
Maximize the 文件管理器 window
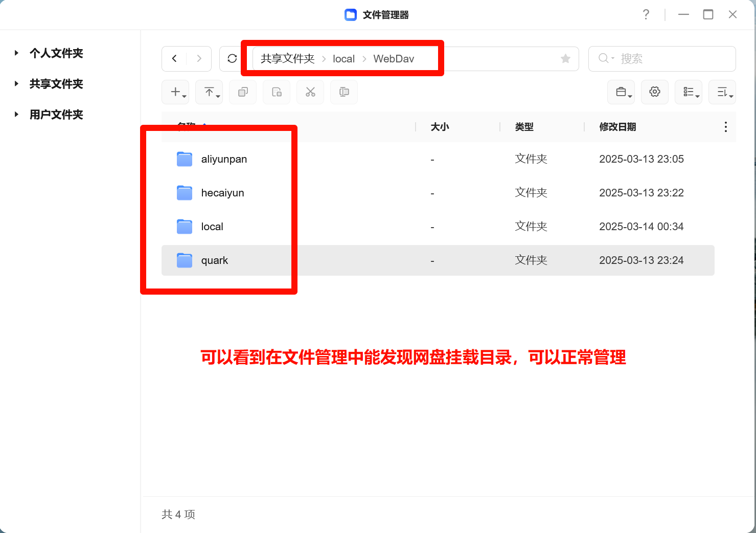tap(708, 14)
